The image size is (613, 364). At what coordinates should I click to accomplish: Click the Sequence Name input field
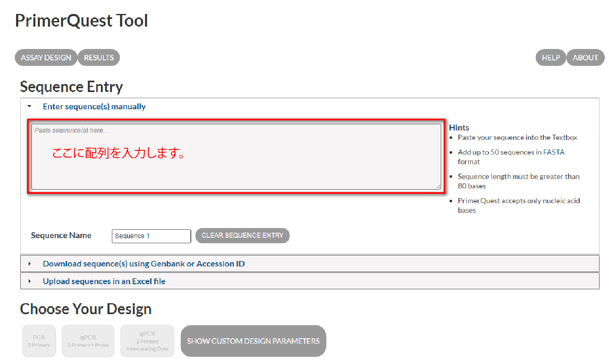151,236
